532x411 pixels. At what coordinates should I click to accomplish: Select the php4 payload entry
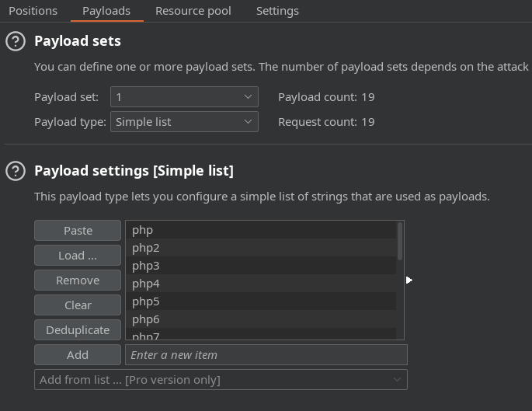point(261,284)
